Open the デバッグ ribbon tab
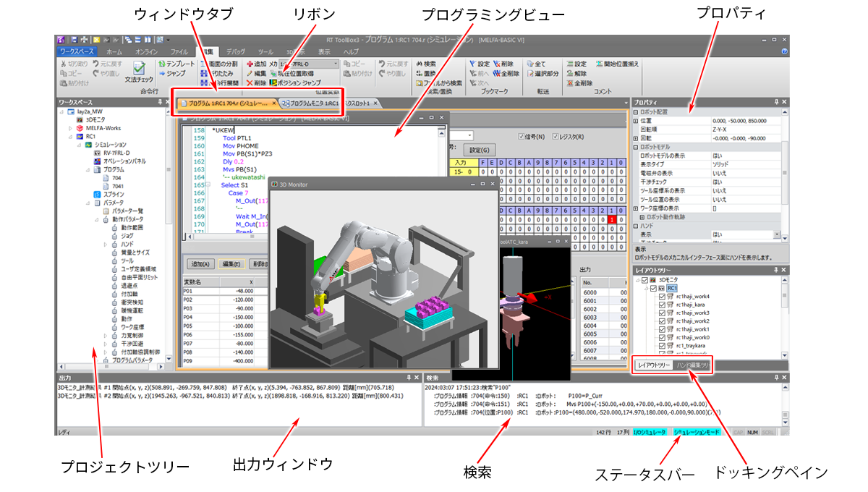The image size is (868, 492). click(x=235, y=52)
